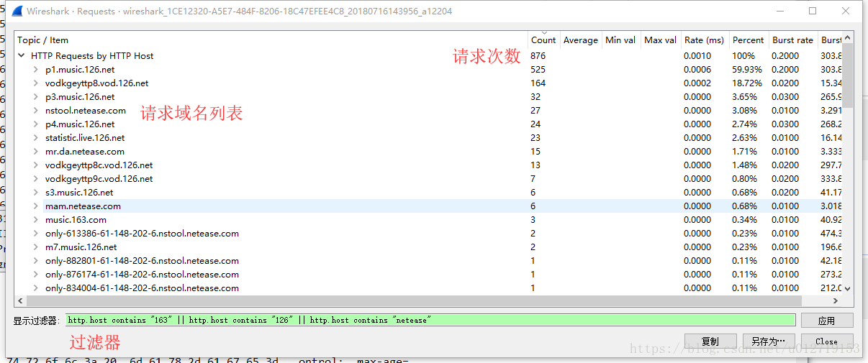Select the only-876174-61-148-202-6.nstool.netease.com row
Image resolution: width=868 pixels, height=363 pixels.
pyautogui.click(x=429, y=275)
